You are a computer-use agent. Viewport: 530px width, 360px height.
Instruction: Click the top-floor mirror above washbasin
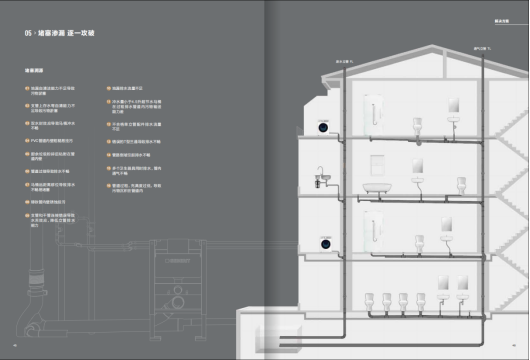453,105
